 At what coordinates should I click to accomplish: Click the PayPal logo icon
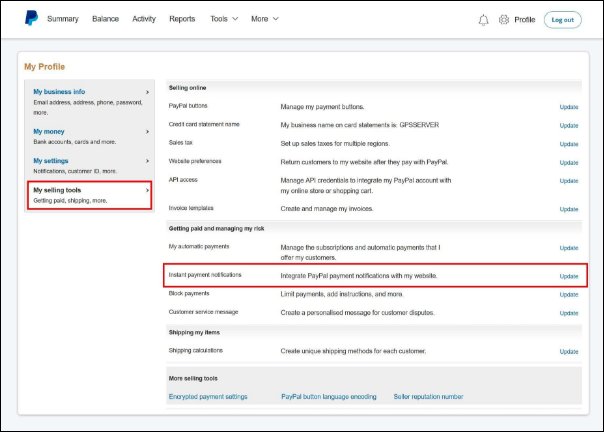[x=31, y=18]
